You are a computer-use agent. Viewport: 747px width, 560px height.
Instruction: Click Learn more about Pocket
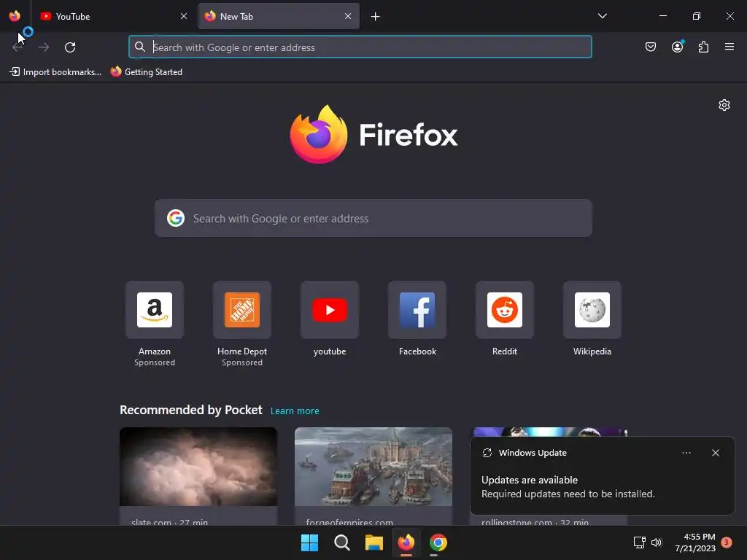click(x=295, y=411)
